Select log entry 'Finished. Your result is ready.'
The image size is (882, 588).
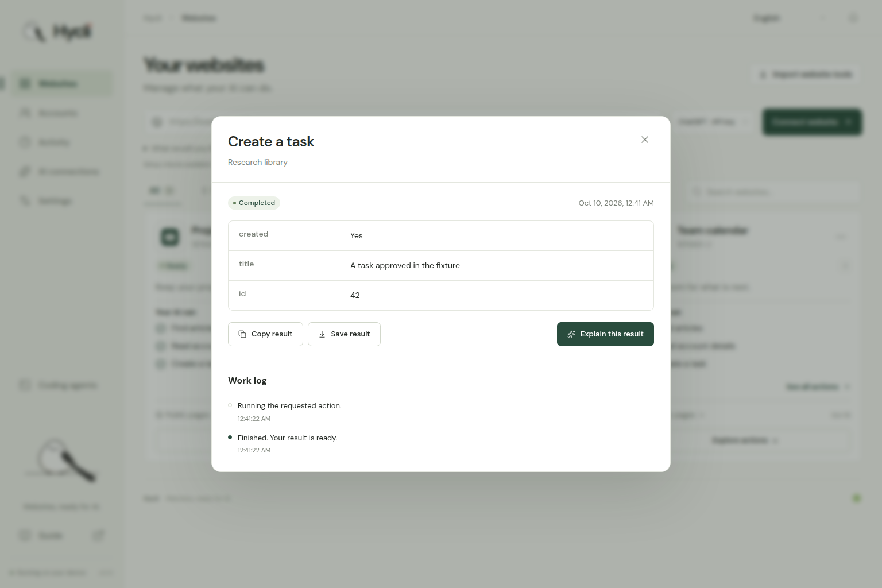coord(287,438)
